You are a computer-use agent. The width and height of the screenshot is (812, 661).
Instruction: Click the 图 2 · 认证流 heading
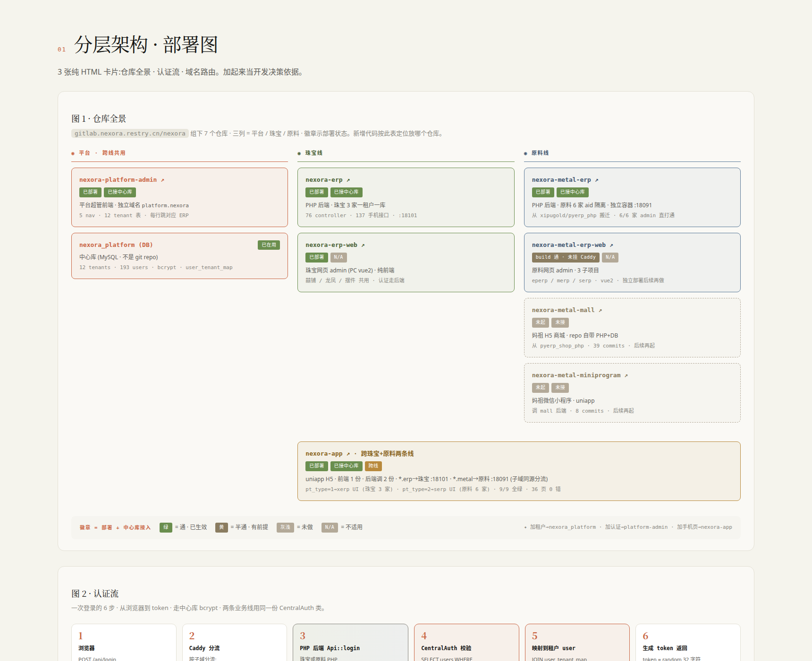95,593
